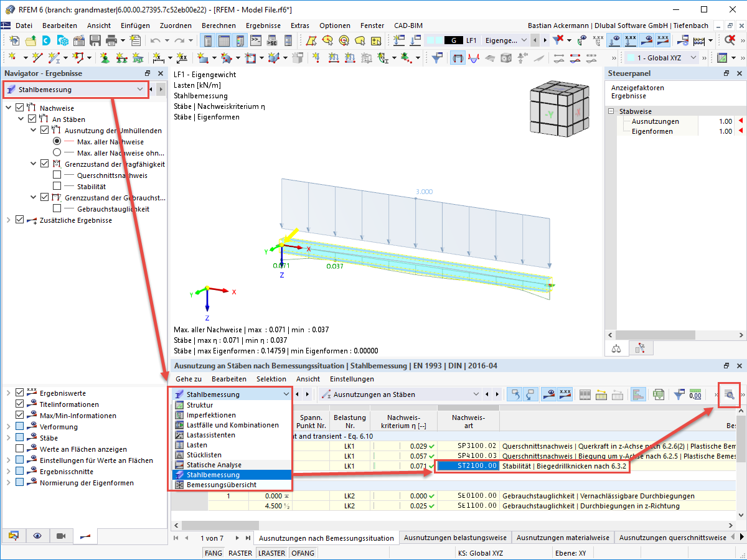
Task: Open the Gehe zu table menu
Action: click(x=189, y=379)
